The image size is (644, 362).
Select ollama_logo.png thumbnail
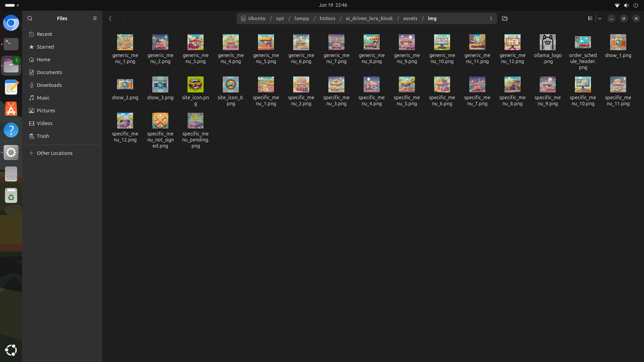coord(547,43)
